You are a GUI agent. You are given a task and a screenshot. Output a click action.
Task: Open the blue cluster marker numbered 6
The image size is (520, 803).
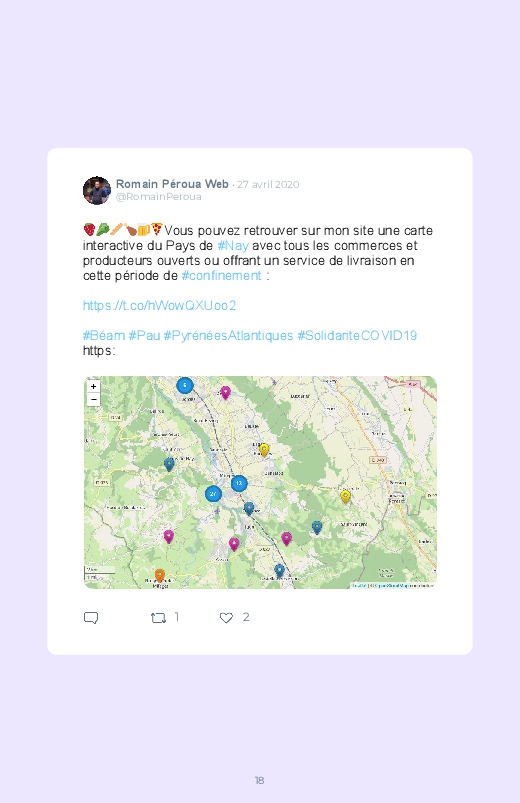click(185, 385)
